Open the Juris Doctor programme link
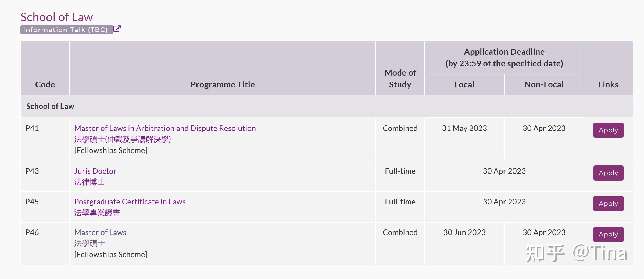This screenshot has width=644, height=279. pos(95,171)
